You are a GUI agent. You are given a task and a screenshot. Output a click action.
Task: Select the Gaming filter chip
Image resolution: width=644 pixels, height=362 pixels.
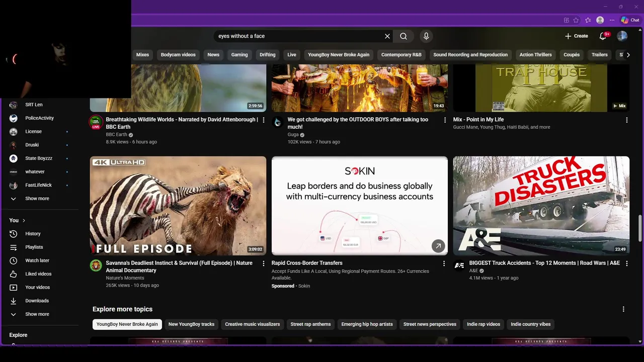239,55
